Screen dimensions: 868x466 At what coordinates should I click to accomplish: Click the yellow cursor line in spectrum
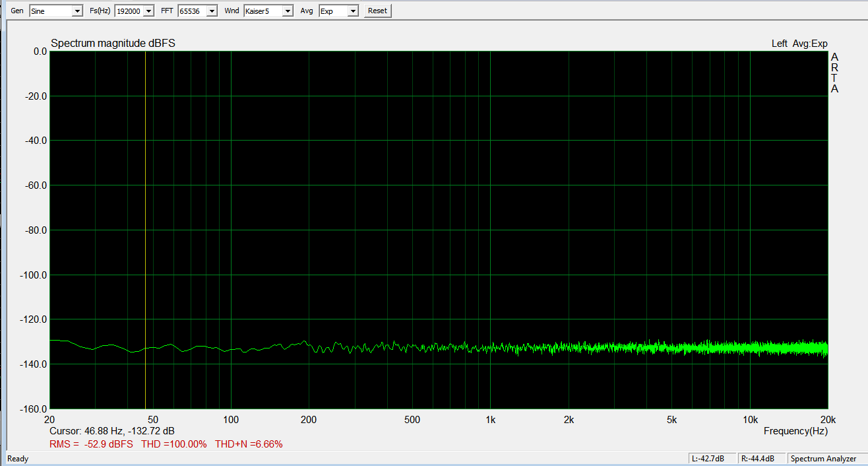coord(145,230)
